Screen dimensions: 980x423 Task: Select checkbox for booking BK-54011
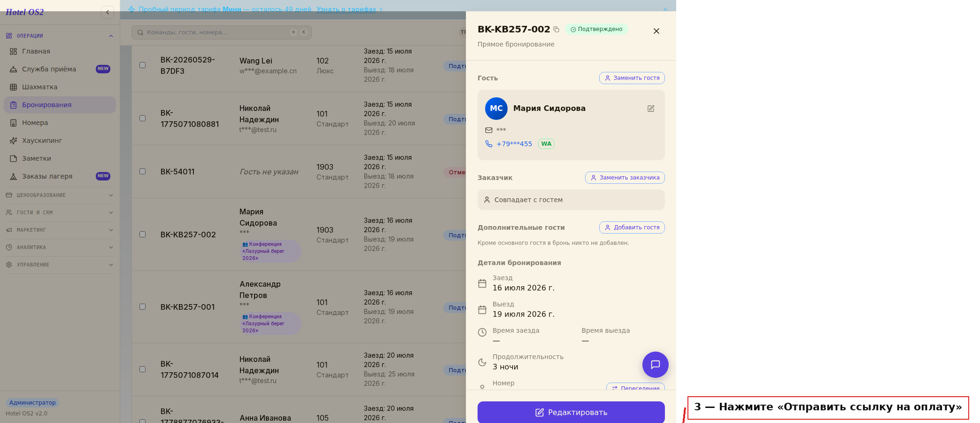click(143, 172)
